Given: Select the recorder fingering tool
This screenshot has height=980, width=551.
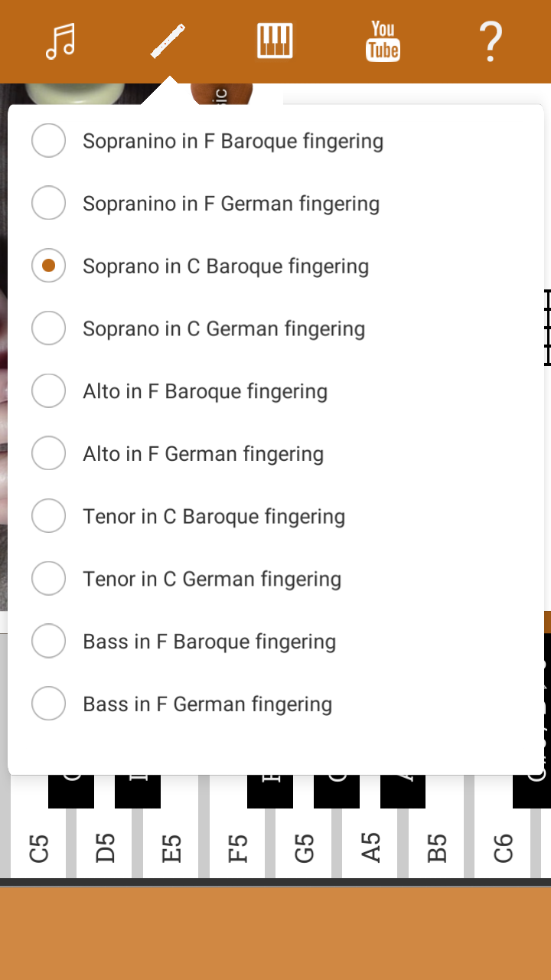Looking at the screenshot, I should coord(168,41).
